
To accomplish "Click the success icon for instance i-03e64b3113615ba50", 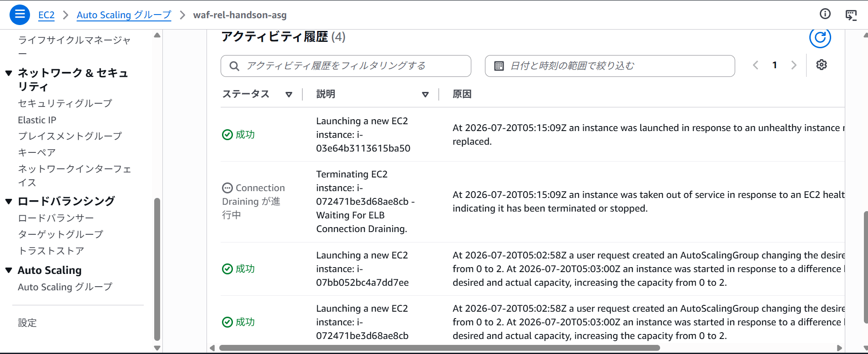I will 227,135.
